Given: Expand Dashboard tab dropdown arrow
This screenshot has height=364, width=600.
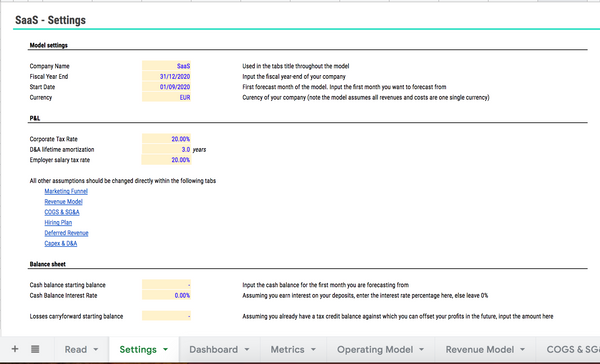Looking at the screenshot, I should pyautogui.click(x=247, y=349).
